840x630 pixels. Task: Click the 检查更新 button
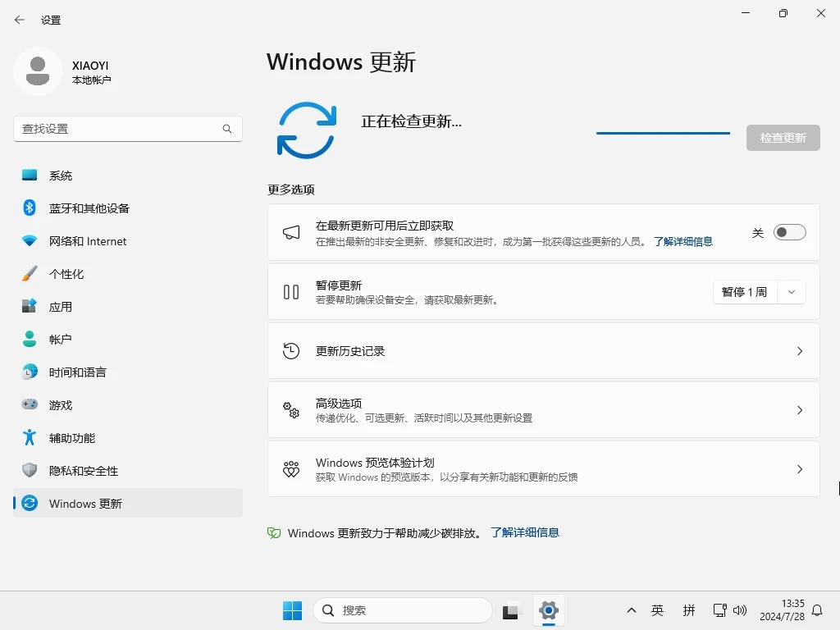coord(783,138)
